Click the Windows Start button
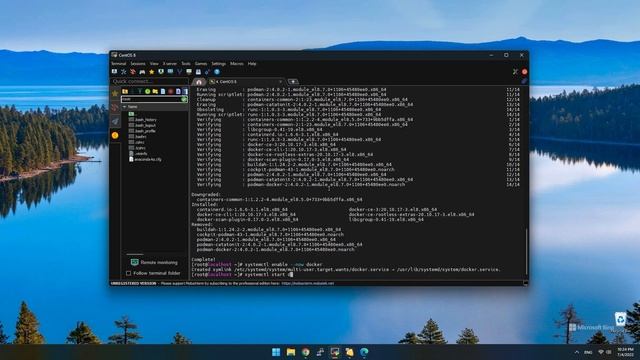 276,352
